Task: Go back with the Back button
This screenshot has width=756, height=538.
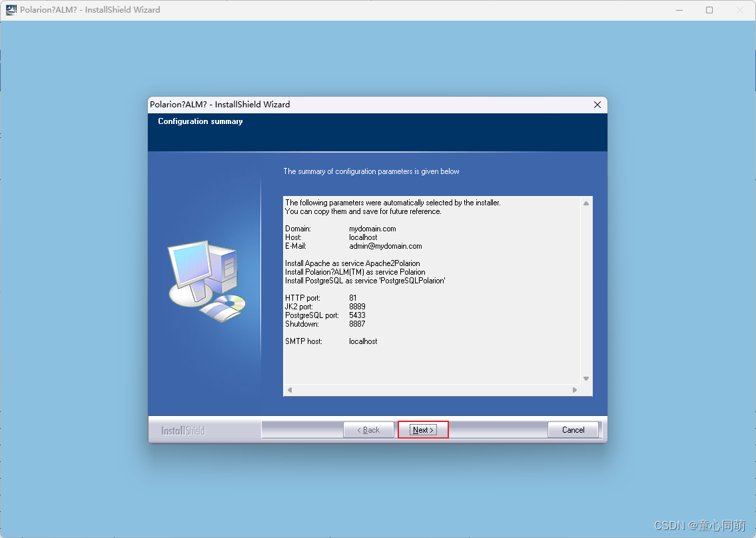Action: [x=368, y=429]
